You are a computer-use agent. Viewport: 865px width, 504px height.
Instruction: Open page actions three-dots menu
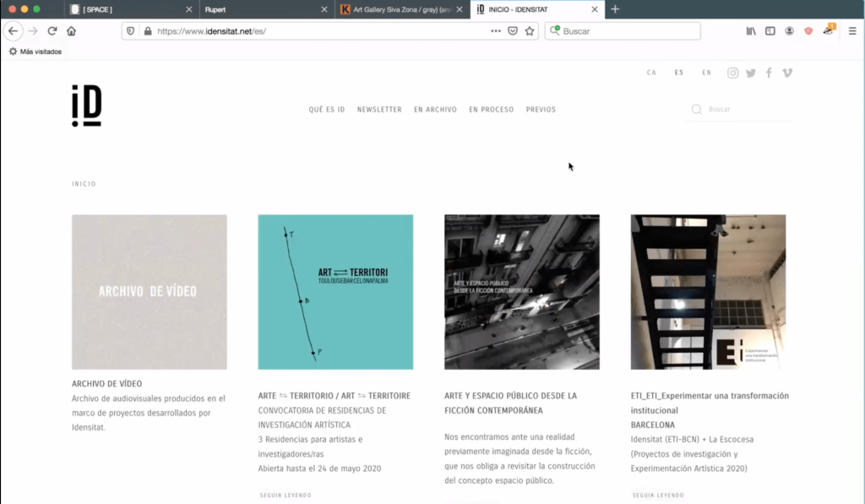point(496,31)
